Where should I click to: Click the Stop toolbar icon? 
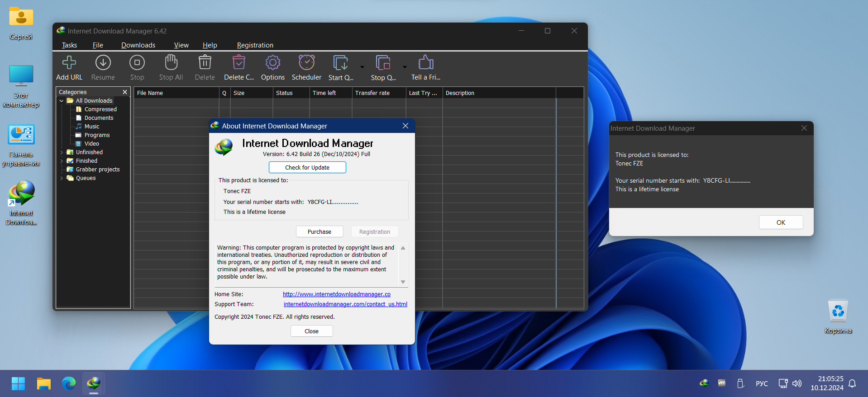point(137,63)
